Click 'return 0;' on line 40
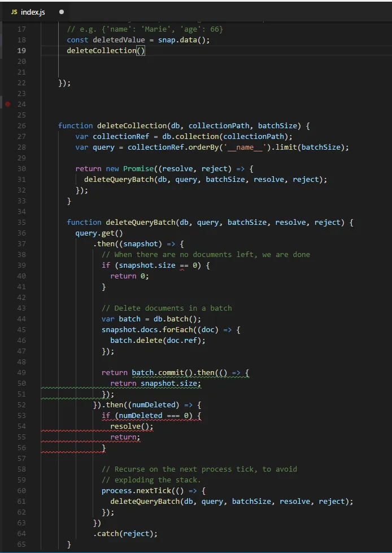The width and height of the screenshot is (392, 553). (130, 276)
